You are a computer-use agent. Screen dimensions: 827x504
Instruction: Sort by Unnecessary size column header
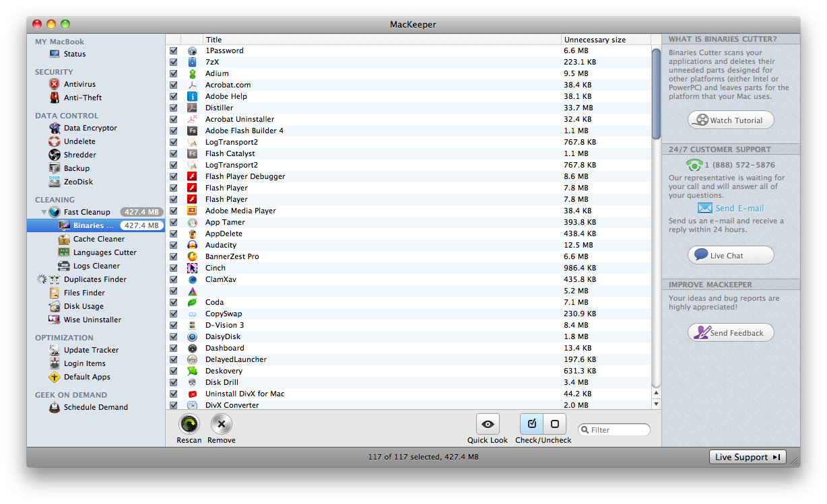[606, 40]
